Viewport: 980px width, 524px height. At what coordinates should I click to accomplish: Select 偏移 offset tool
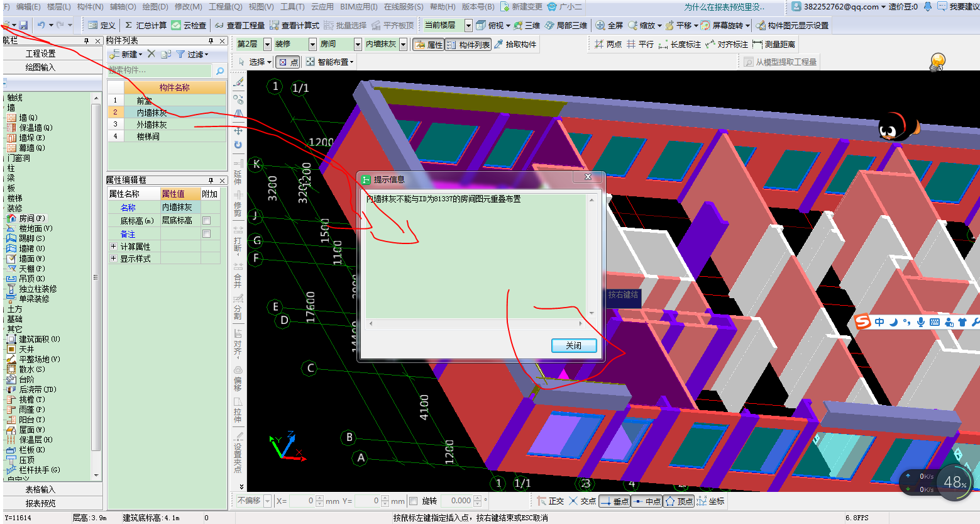click(238, 378)
